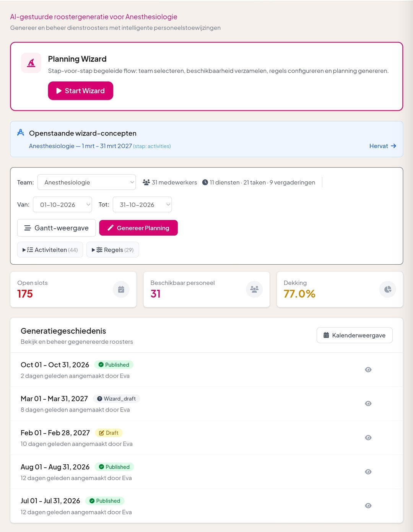Click the people icon next to 31 medewerkers
This screenshot has width=413, height=532.
coord(146,182)
